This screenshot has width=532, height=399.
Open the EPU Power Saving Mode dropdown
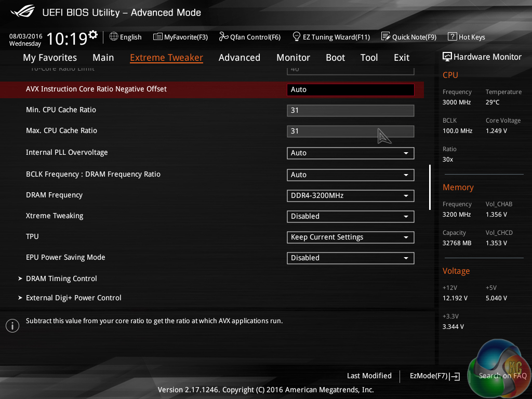[351, 258]
